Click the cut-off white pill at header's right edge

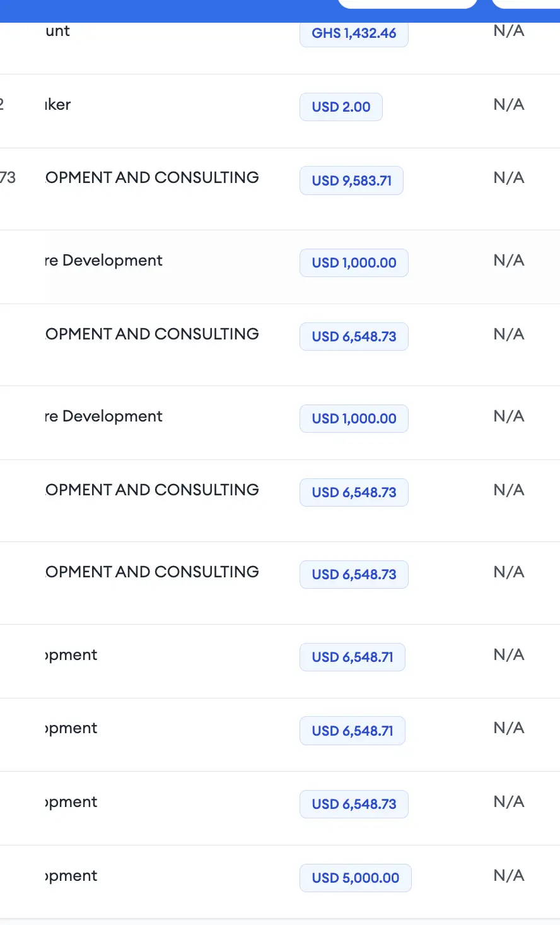click(526, 4)
